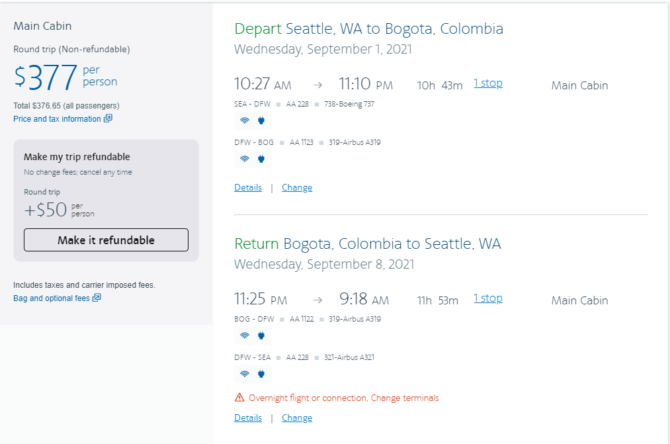Click the Make it refundable button
The height and width of the screenshot is (444, 670).
pos(106,240)
